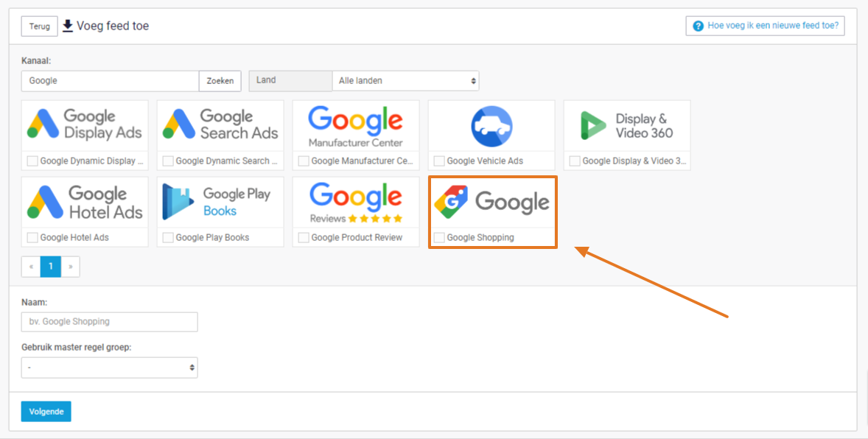
Task: Check the Google Dynamic Search checkbox
Action: click(168, 161)
